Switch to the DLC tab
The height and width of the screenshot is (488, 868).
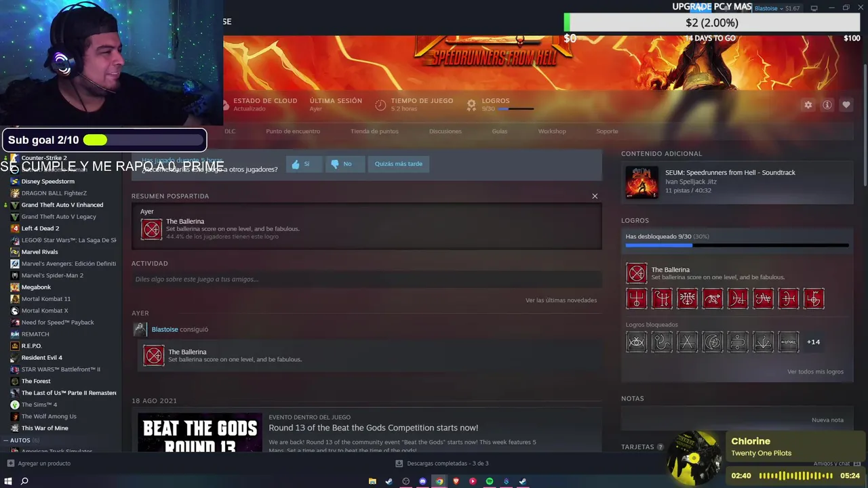[230, 131]
